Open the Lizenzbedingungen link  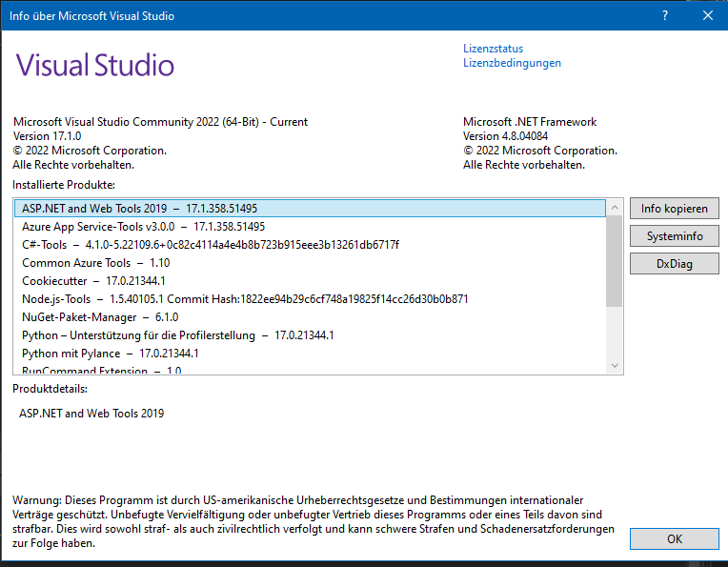click(x=512, y=63)
